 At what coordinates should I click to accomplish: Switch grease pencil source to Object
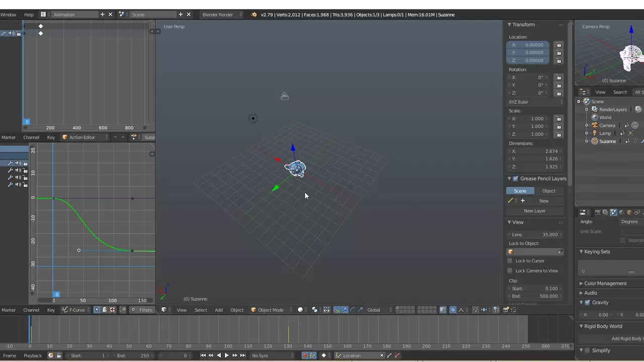coord(549,191)
